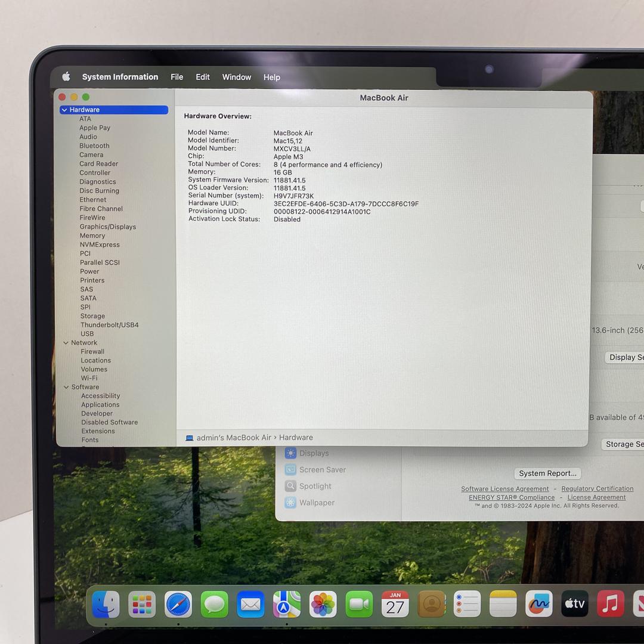Open the Help menu
The image size is (644, 644).
[x=272, y=77]
